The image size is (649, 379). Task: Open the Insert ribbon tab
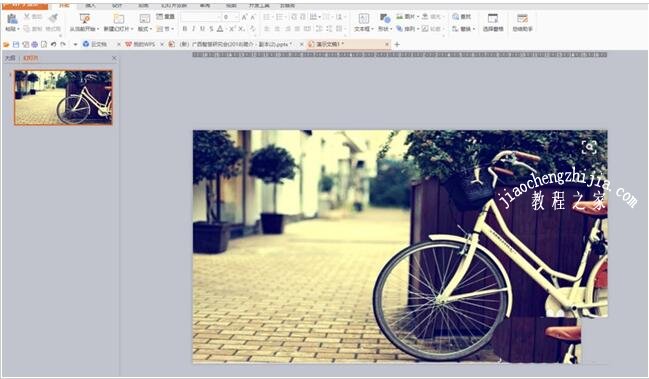click(90, 6)
